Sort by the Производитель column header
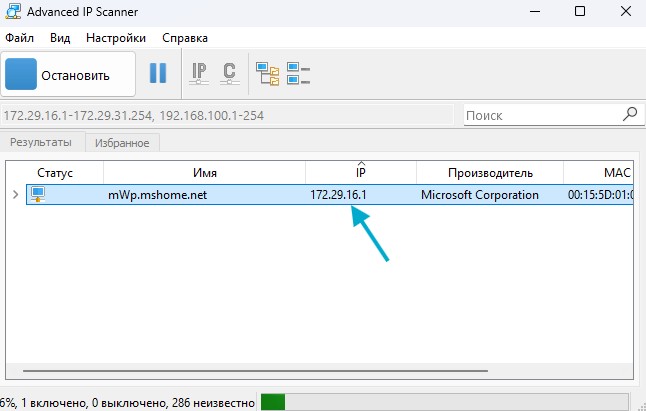 (x=490, y=173)
